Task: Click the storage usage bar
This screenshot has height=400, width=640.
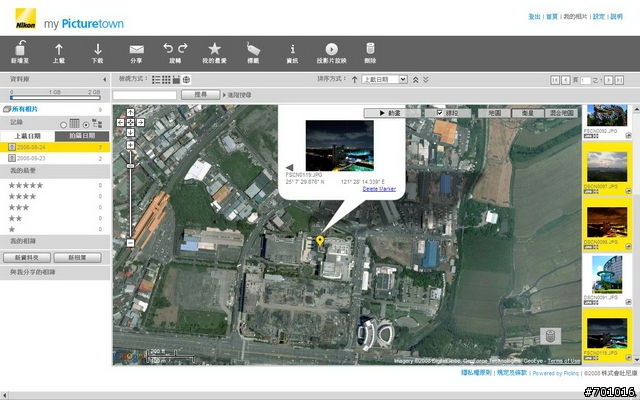Action: tap(56, 98)
